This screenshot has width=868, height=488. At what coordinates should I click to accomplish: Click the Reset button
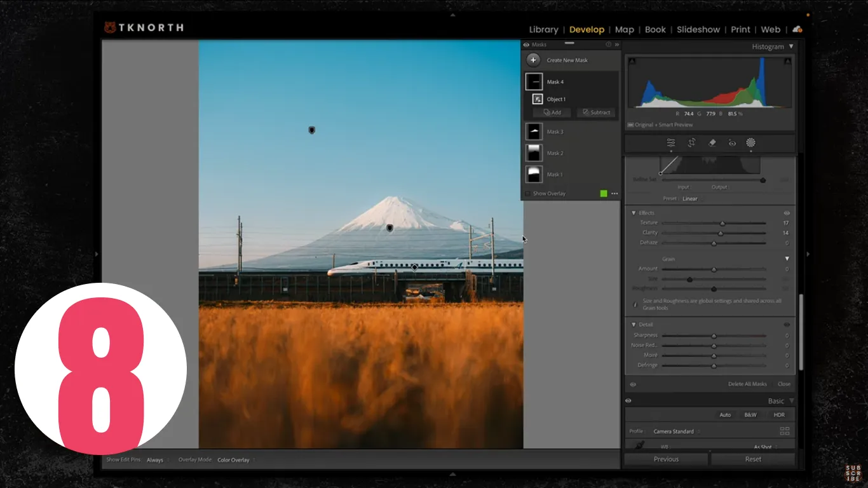tap(753, 459)
